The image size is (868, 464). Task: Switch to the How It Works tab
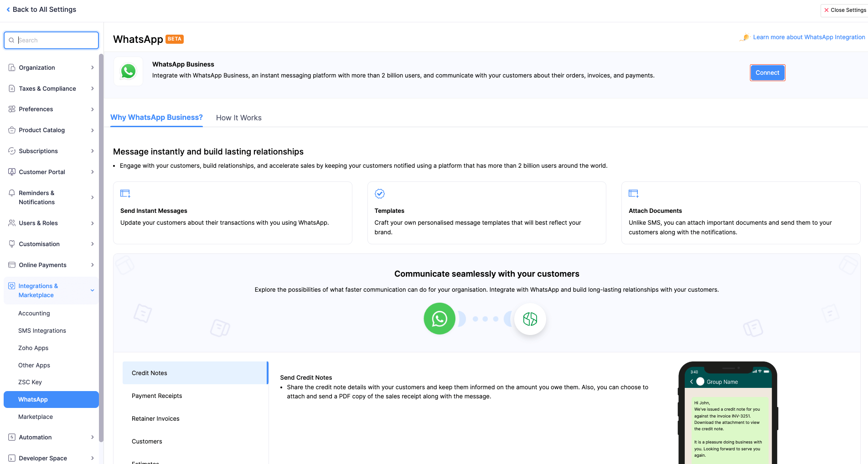(238, 118)
